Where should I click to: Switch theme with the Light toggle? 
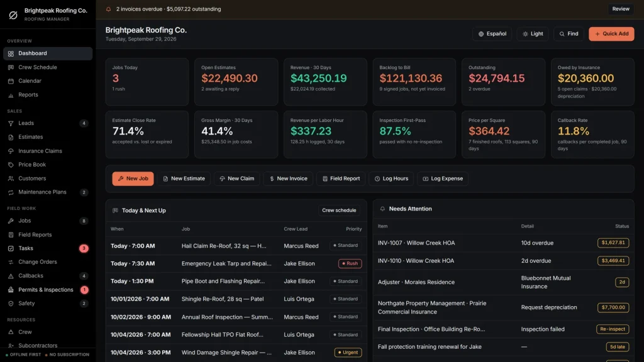click(532, 34)
